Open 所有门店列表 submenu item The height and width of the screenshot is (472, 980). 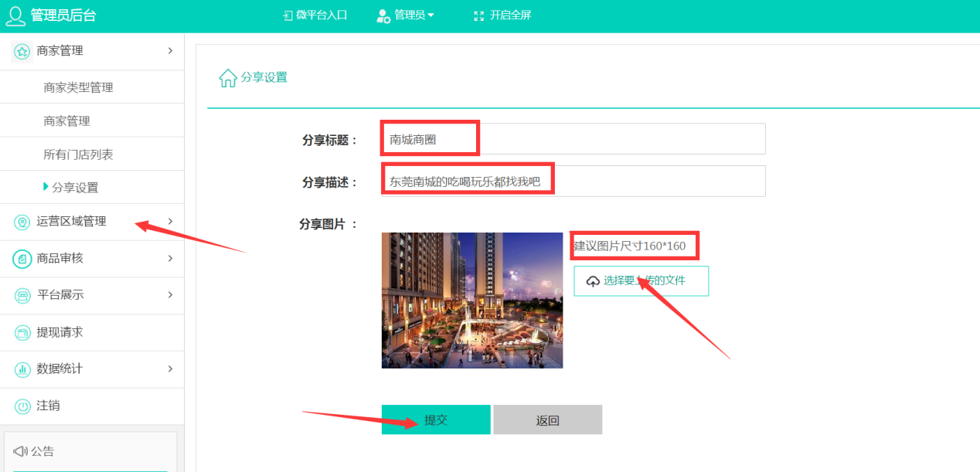[78, 155]
